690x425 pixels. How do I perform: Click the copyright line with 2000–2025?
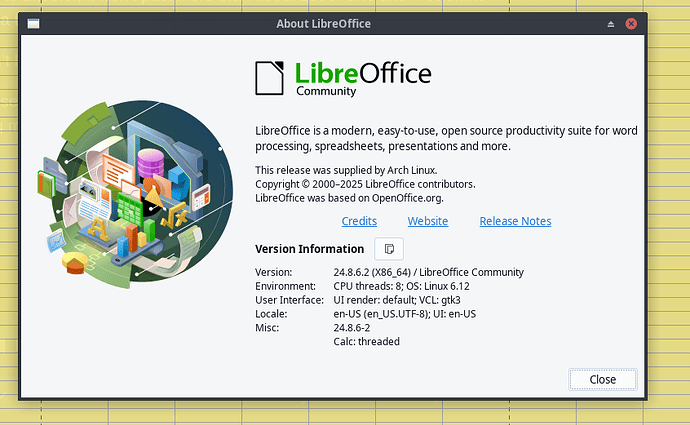coord(365,184)
